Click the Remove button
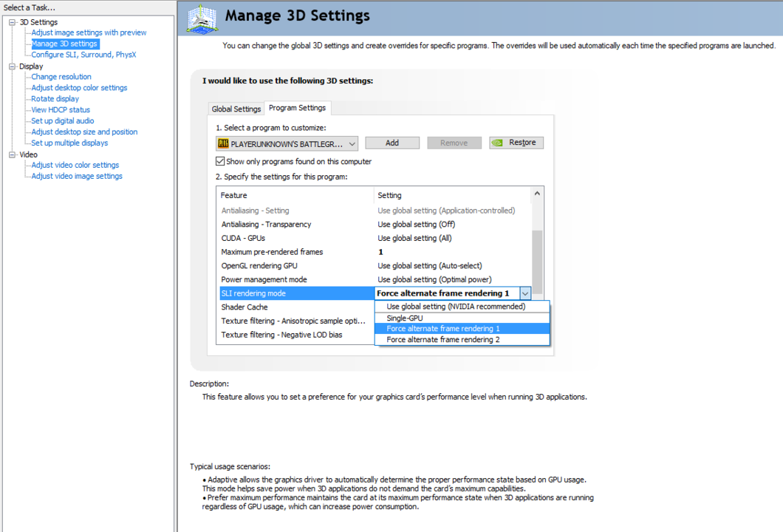Viewport: 783px width, 532px height. tap(454, 143)
